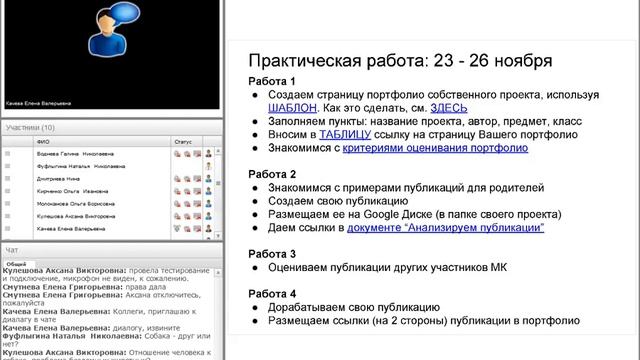Click microphone status icon for Кулешова Аксана Викторовна

pyautogui.click(x=178, y=216)
